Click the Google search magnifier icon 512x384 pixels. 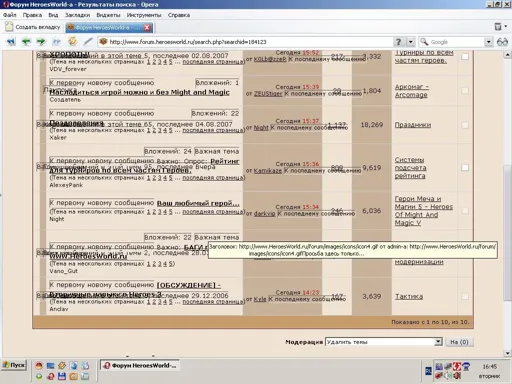pos(424,42)
